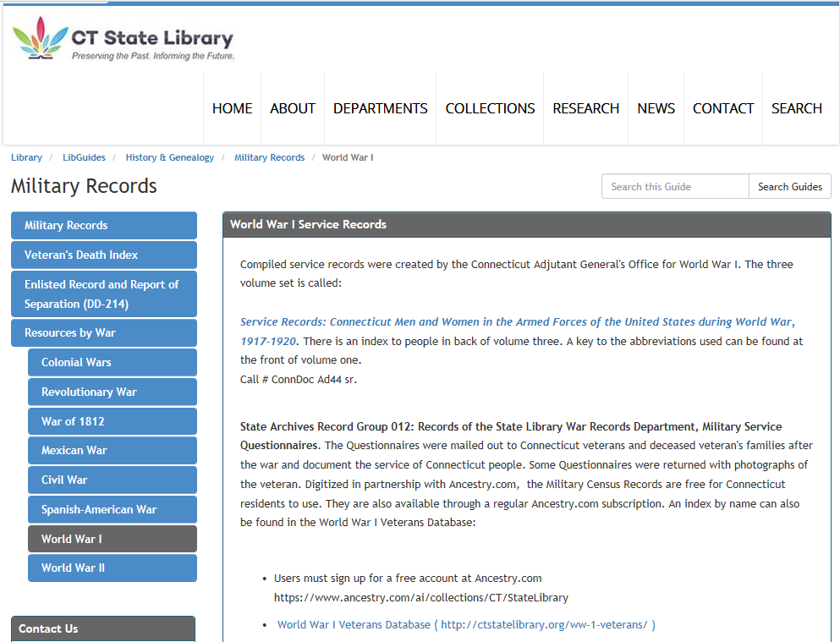Open Veteran's Death Index page
Image resolution: width=840 pixels, height=642 pixels.
click(x=104, y=255)
